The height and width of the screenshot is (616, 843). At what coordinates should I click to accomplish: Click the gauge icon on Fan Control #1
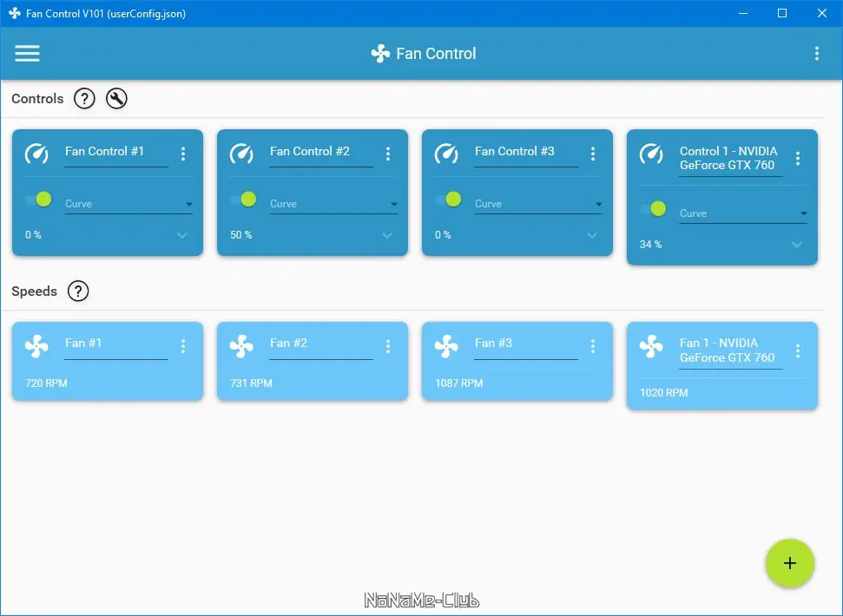(x=36, y=154)
